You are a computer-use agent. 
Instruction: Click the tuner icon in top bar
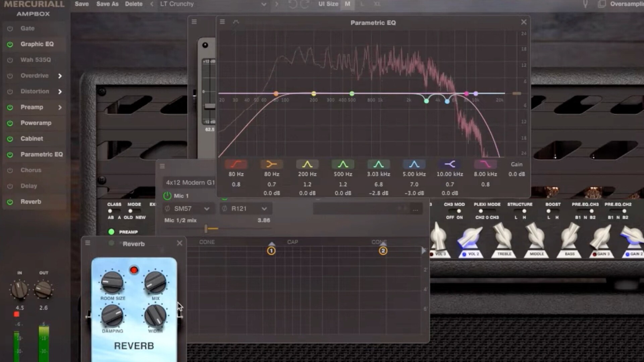pyautogui.click(x=585, y=4)
